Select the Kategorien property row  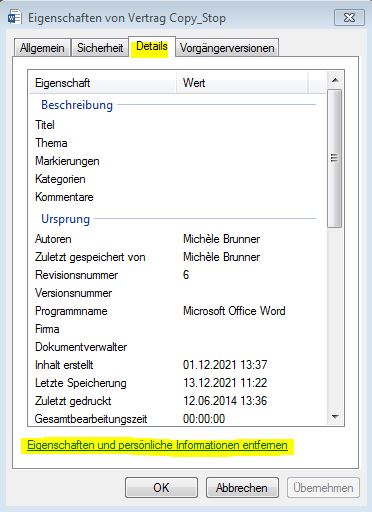pyautogui.click(x=177, y=179)
